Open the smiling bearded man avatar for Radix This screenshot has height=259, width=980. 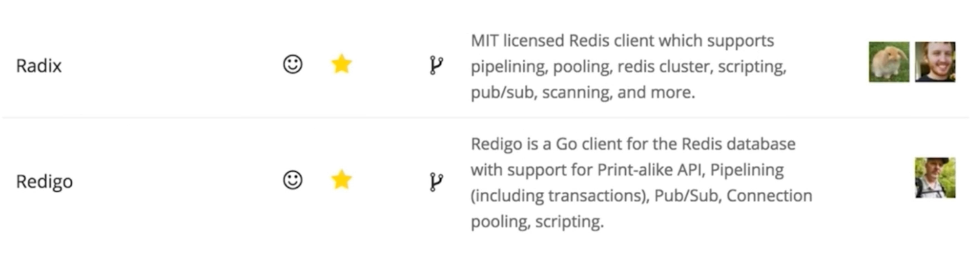coord(935,61)
